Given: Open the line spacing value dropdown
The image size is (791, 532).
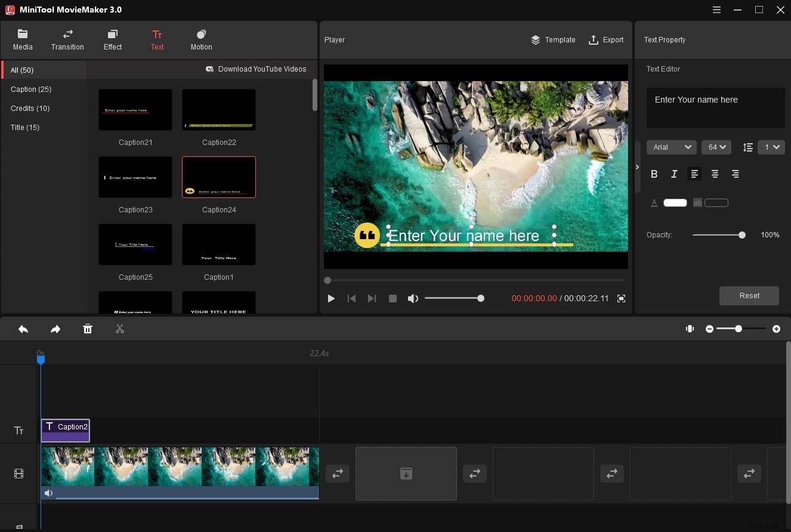Looking at the screenshot, I should click(771, 147).
